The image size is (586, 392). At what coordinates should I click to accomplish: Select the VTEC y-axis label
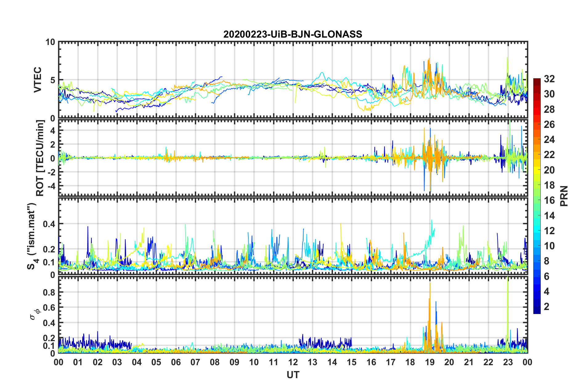[x=37, y=80]
